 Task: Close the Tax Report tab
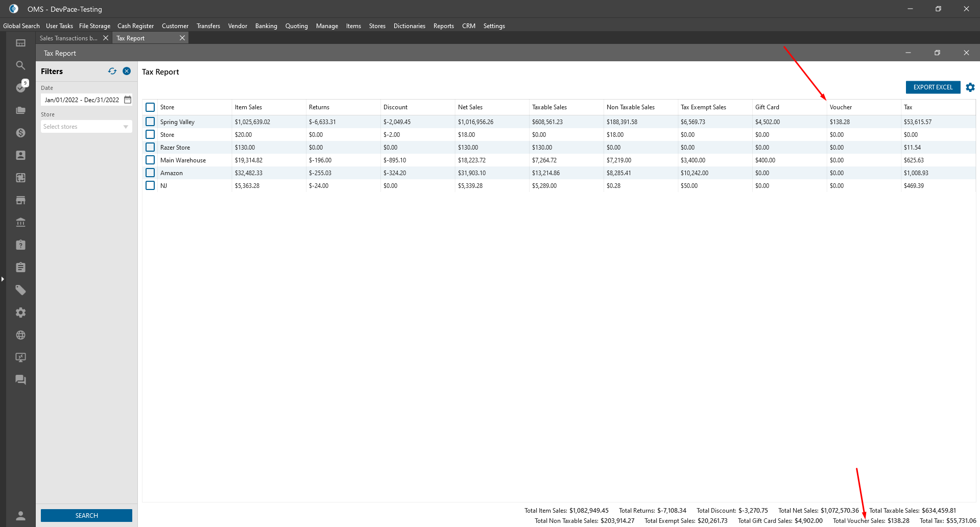click(182, 38)
